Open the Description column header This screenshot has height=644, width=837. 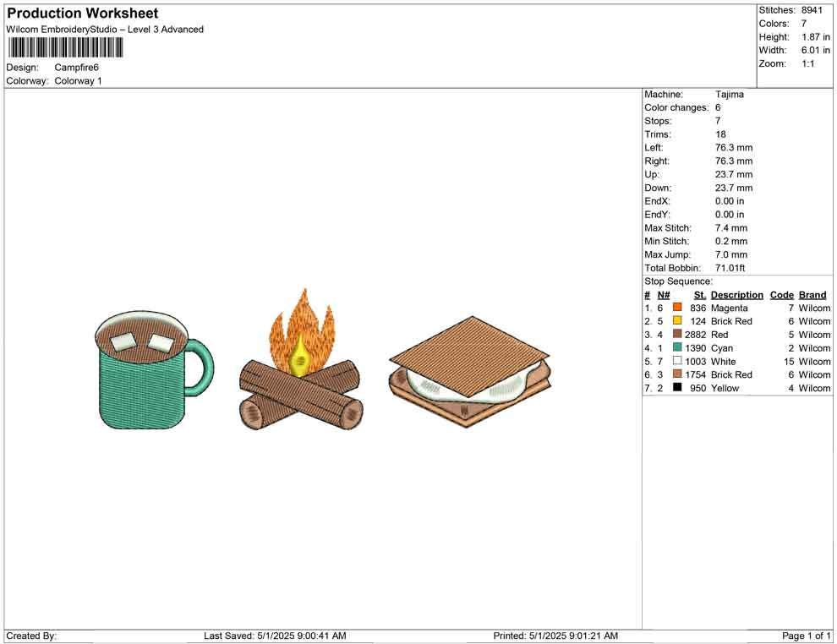tap(736, 294)
